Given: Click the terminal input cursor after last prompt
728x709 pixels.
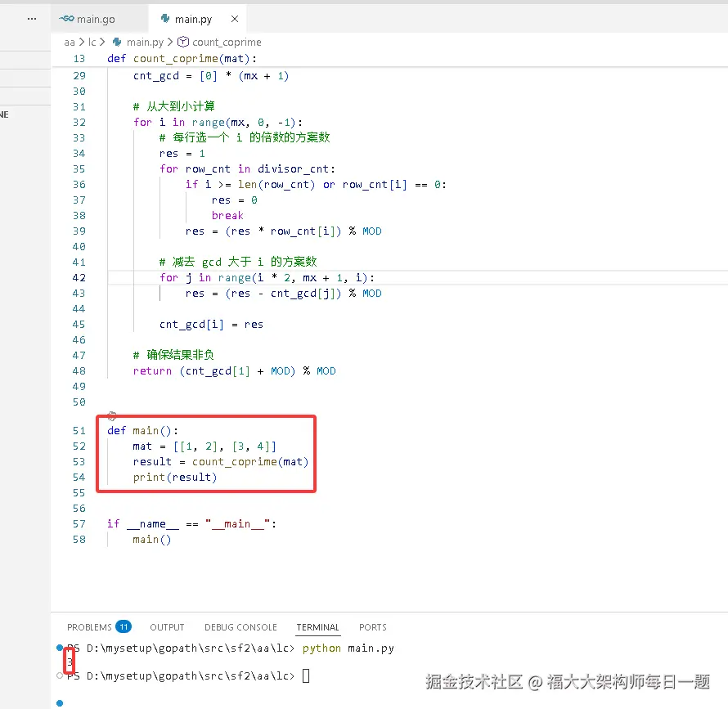Looking at the screenshot, I should tap(306, 675).
